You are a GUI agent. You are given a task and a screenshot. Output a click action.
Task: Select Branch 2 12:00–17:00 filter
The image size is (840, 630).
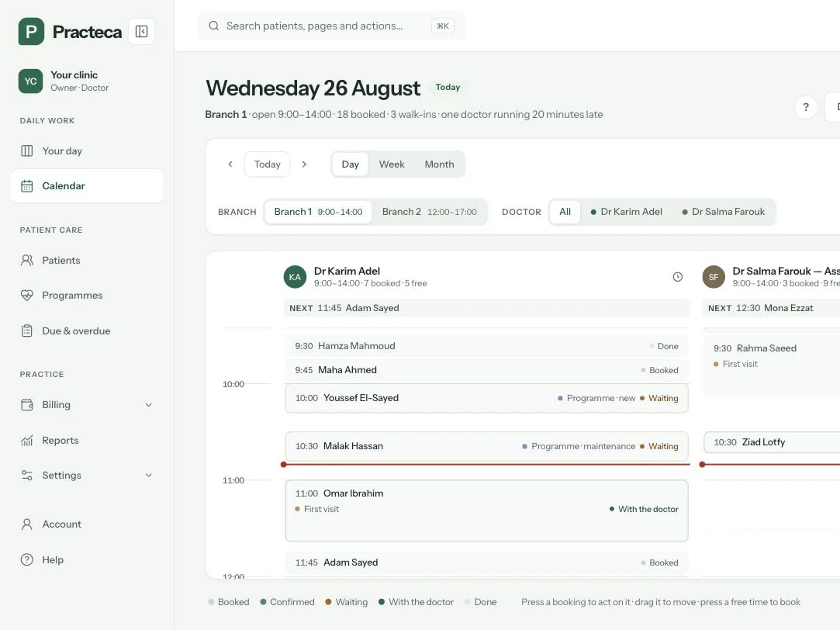(x=429, y=212)
